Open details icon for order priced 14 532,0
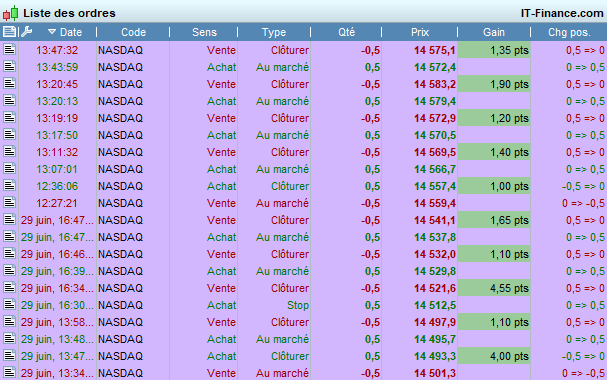This screenshot has height=380, width=607. coord(9,254)
